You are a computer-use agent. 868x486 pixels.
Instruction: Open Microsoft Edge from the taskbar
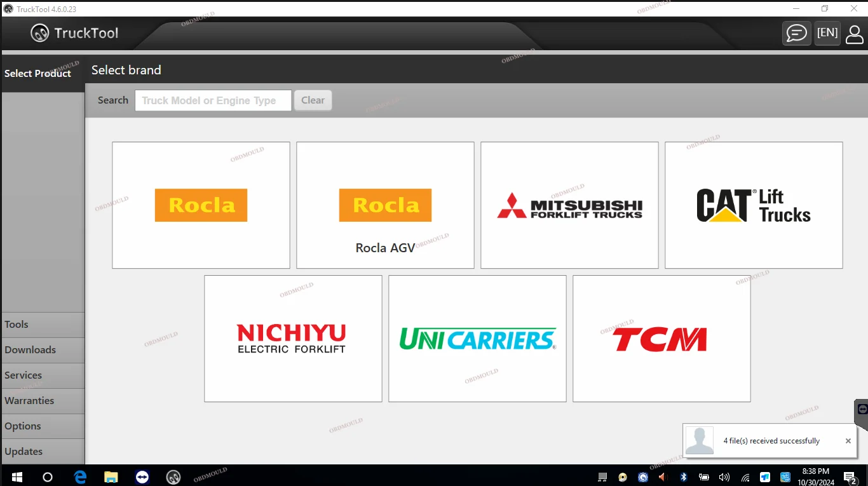(x=80, y=476)
